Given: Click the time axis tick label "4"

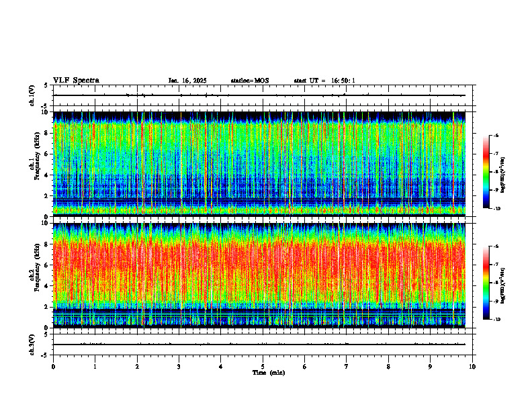Looking at the screenshot, I should 221,367.
